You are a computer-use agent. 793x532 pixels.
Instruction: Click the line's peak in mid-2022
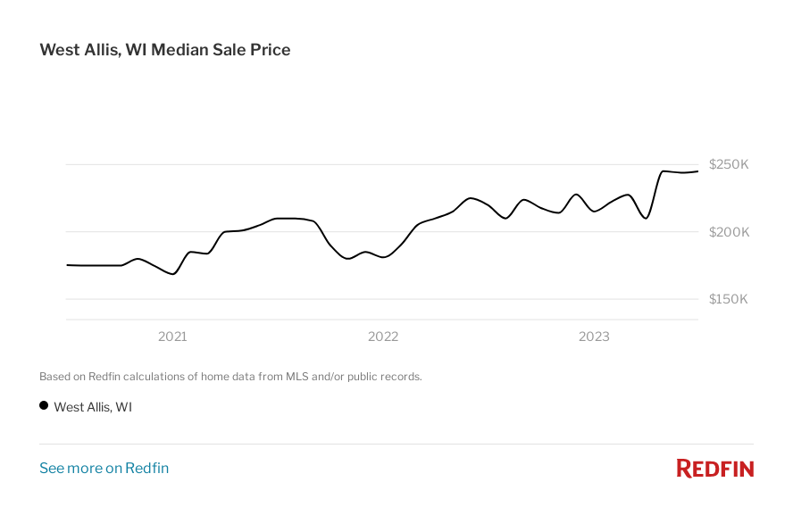point(471,198)
